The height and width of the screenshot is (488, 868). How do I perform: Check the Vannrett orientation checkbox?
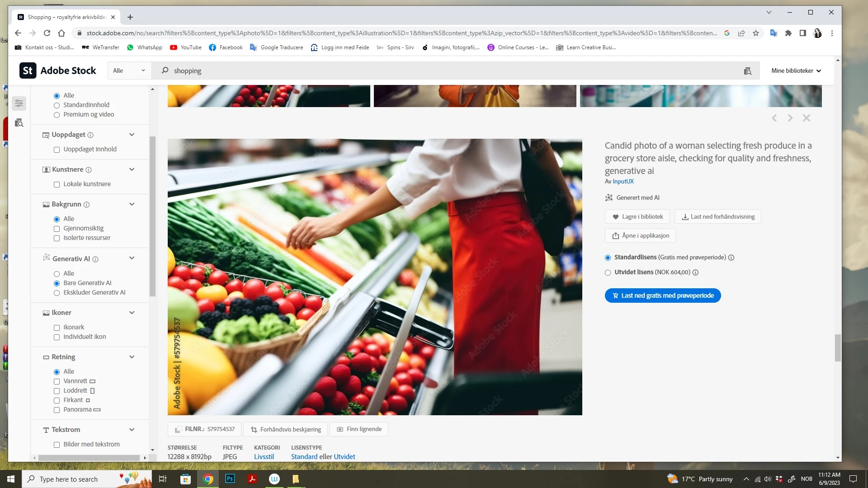pos(57,381)
